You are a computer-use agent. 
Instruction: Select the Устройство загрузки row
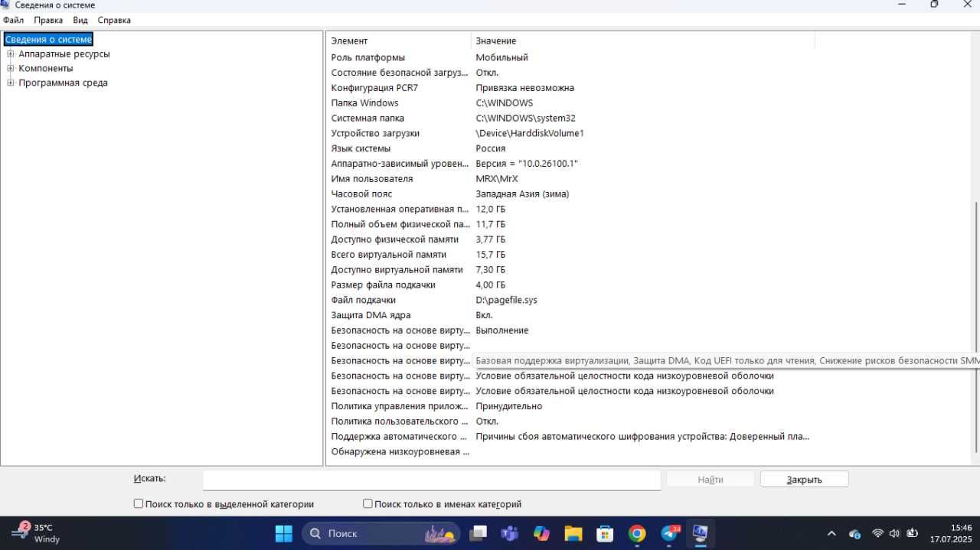point(570,133)
